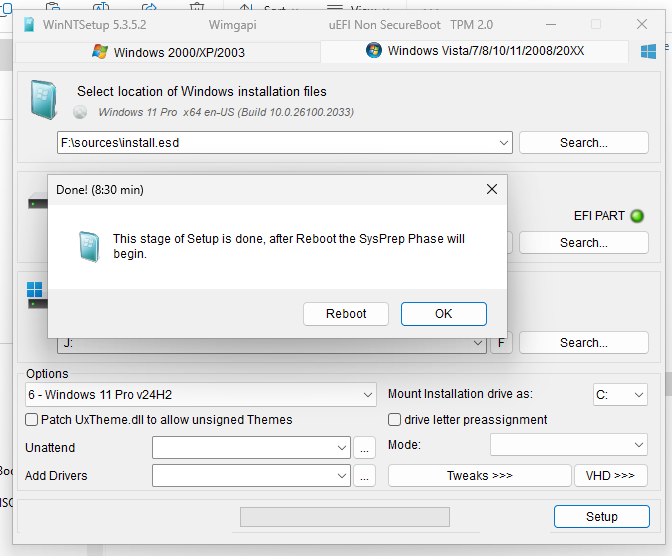Image resolution: width=672 pixels, height=556 pixels.
Task: Minimize the WinNTSetup window
Action: 551,24
